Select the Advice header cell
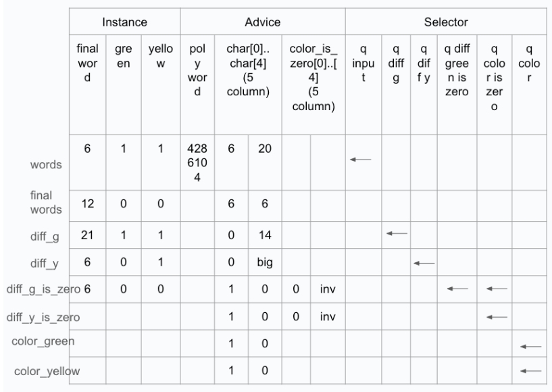The width and height of the screenshot is (552, 392). click(263, 22)
